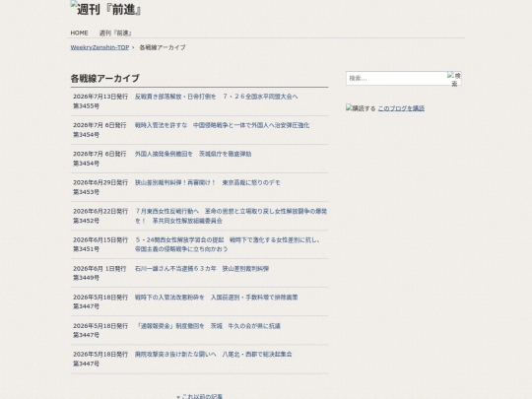Select the date text 2026年7月13日発行
532x399 pixels.
[x=100, y=97]
